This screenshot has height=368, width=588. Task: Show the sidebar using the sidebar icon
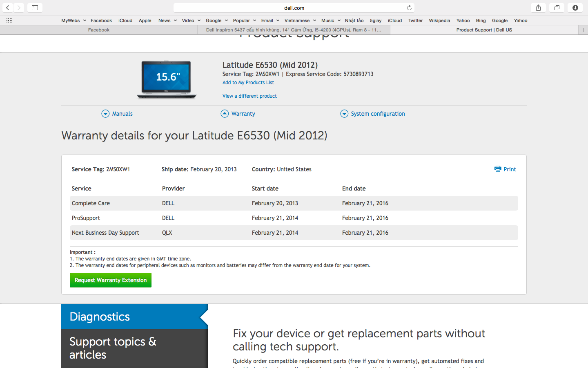(35, 8)
